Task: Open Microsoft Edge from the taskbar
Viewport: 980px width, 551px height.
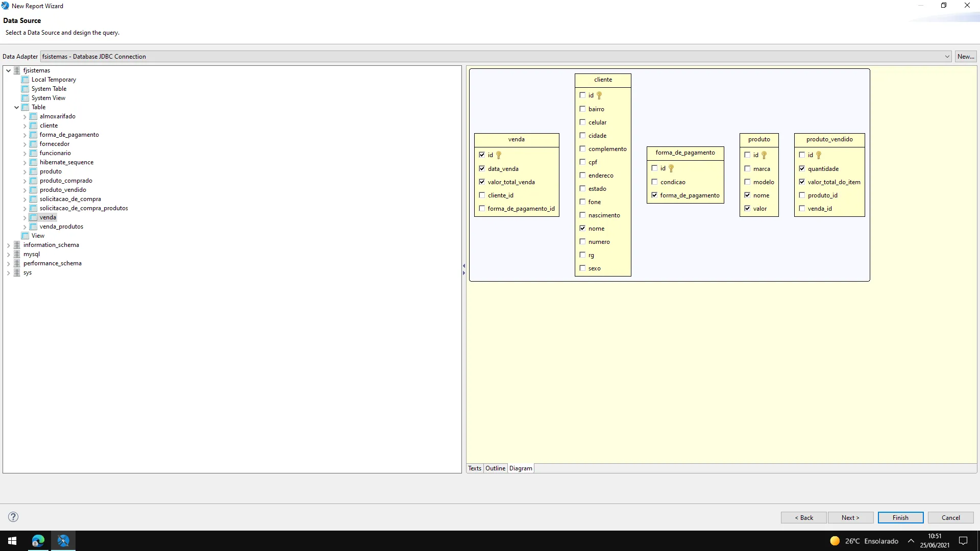Action: tap(38, 541)
